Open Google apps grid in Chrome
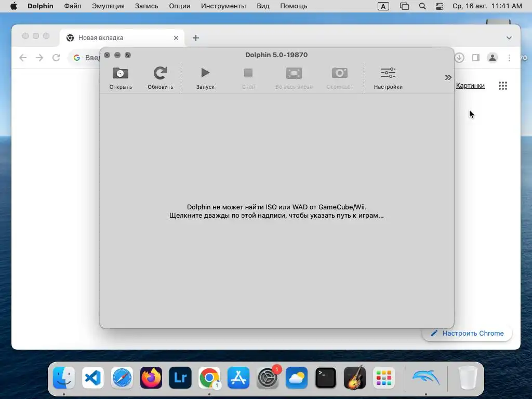The height and width of the screenshot is (399, 532). pos(503,86)
